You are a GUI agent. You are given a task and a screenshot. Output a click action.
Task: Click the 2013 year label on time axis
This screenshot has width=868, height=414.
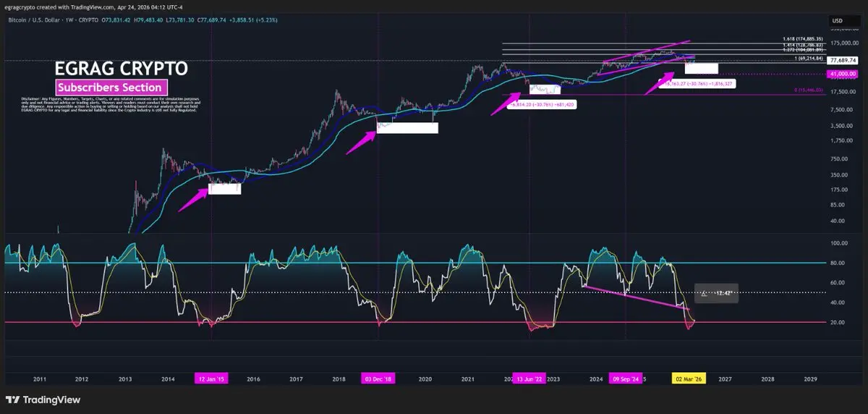pyautogui.click(x=124, y=379)
